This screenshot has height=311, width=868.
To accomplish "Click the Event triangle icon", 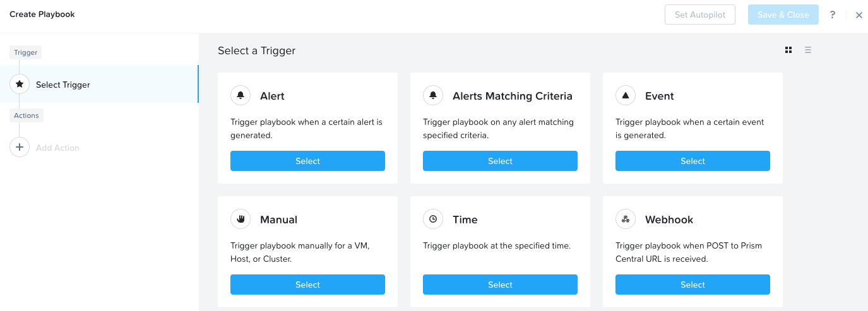I will (626, 96).
